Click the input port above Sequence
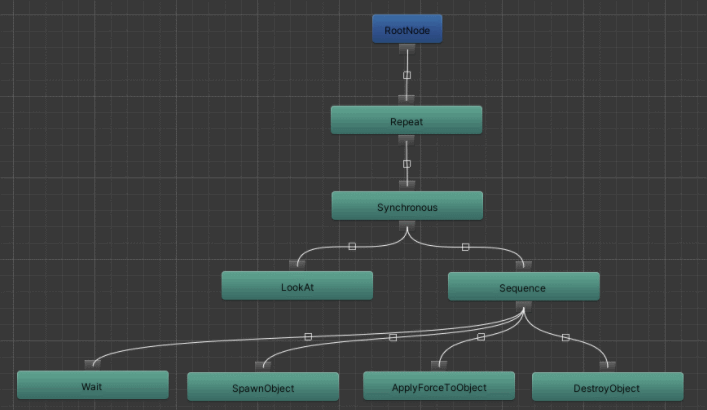This screenshot has height=410, width=707. pyautogui.click(x=523, y=266)
